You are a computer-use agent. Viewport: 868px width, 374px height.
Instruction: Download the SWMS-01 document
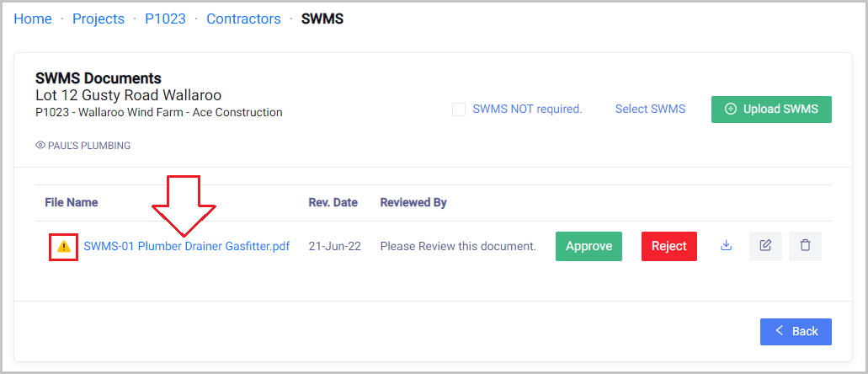click(x=727, y=246)
